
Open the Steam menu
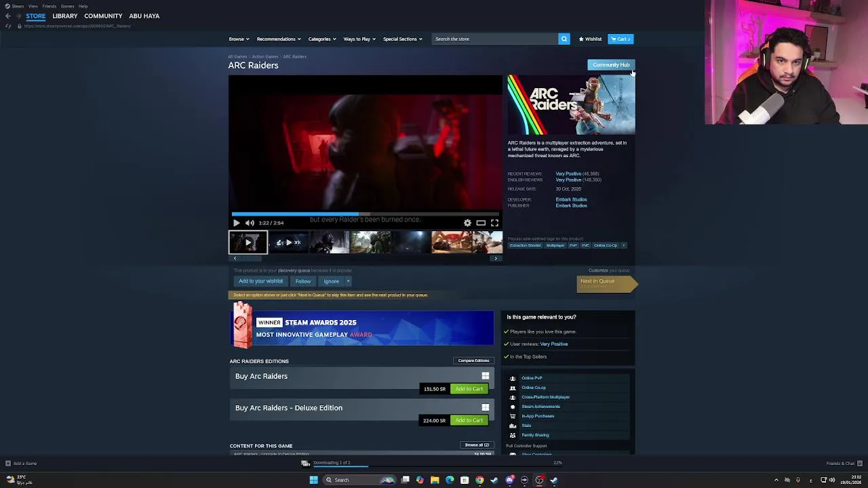point(14,6)
